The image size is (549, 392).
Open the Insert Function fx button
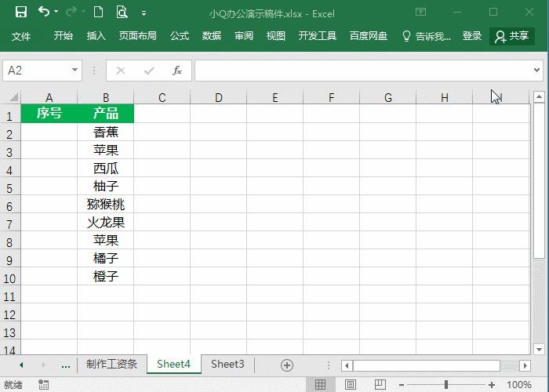point(177,71)
